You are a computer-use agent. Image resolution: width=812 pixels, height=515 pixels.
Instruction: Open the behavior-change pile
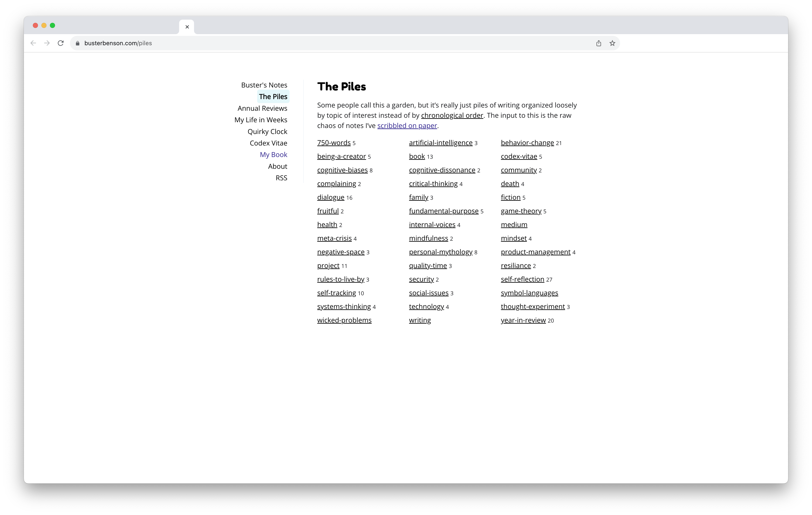[527, 143]
